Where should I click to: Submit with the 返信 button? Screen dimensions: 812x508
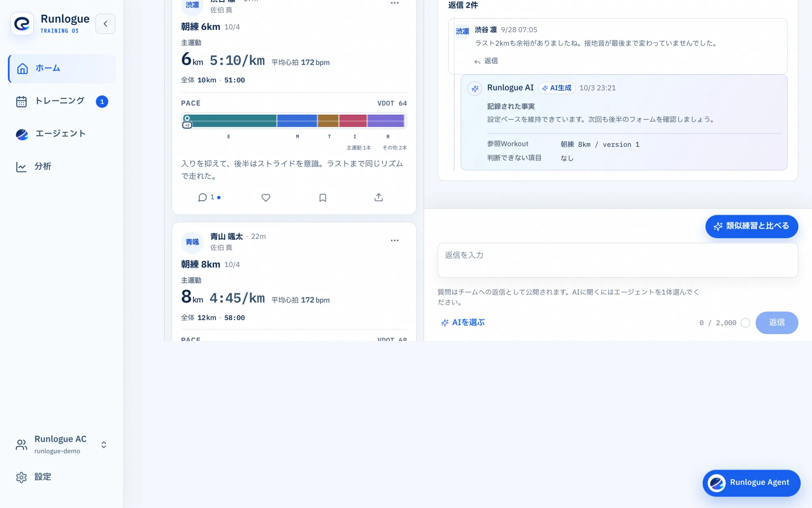coord(777,323)
